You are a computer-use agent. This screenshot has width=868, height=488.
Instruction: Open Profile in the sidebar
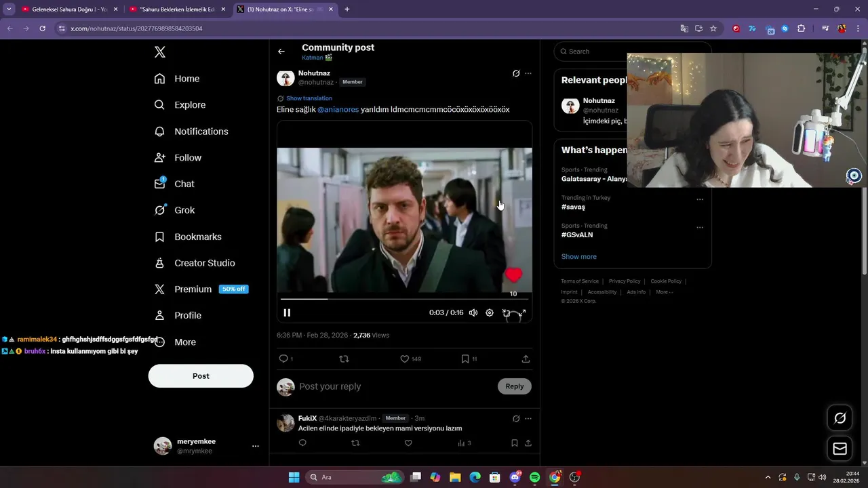178,315
